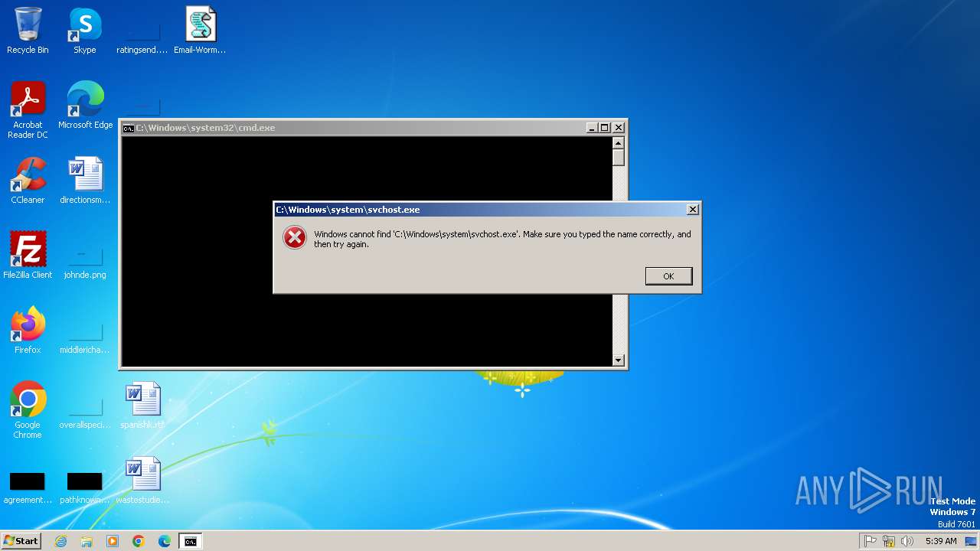Image resolution: width=980 pixels, height=551 pixels.
Task: Select the Acrobat Reader DC shortcut
Action: (28, 110)
